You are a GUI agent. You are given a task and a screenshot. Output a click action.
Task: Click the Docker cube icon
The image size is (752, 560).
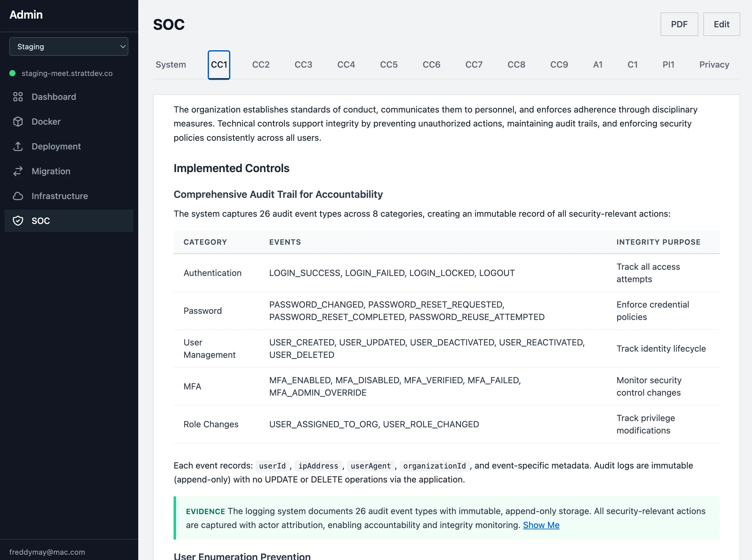coord(18,122)
